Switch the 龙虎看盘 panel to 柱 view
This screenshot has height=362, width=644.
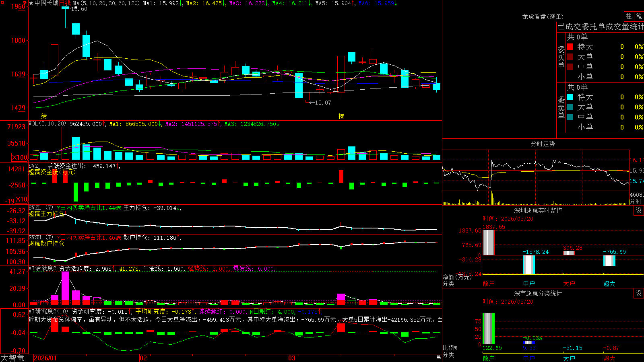click(629, 16)
